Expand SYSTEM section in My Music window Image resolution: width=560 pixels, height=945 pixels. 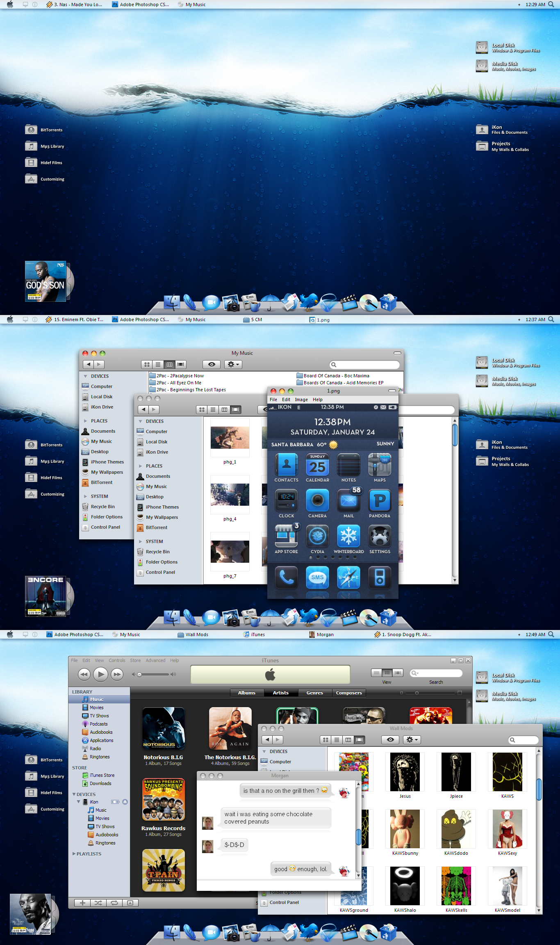point(85,496)
